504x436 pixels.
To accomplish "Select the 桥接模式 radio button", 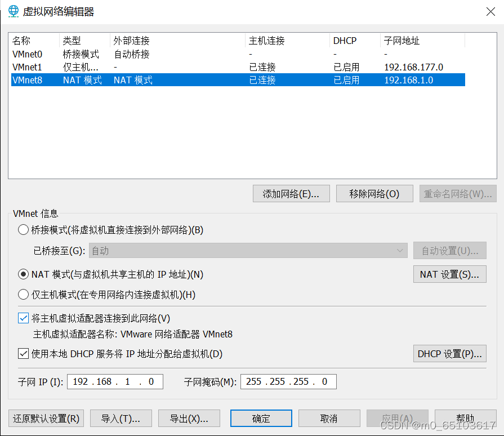I will [23, 230].
